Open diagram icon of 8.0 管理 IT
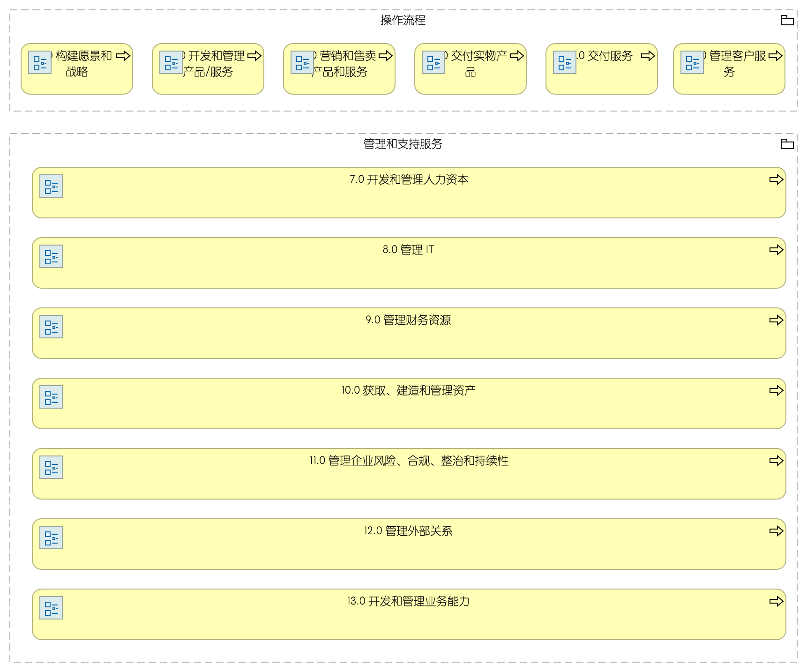 pyautogui.click(x=51, y=256)
